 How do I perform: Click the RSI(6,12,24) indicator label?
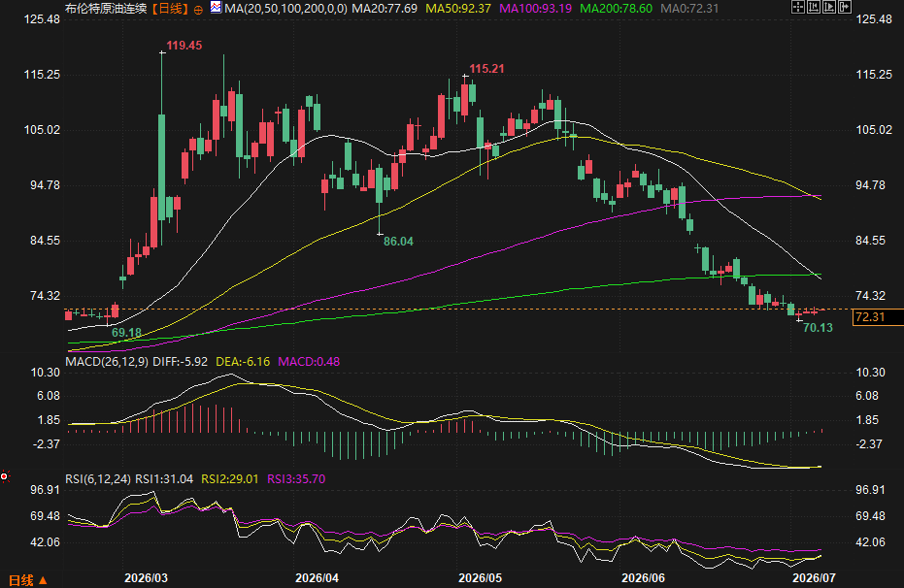tap(97, 479)
